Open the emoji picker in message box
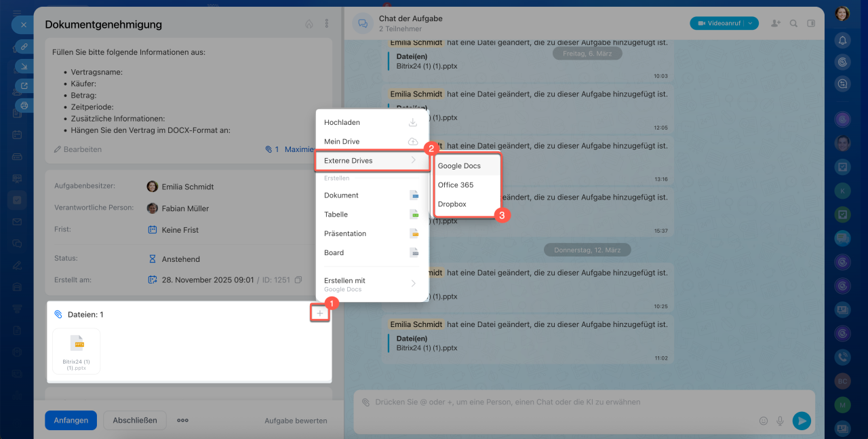Viewport: 868px width, 439px height. (764, 421)
